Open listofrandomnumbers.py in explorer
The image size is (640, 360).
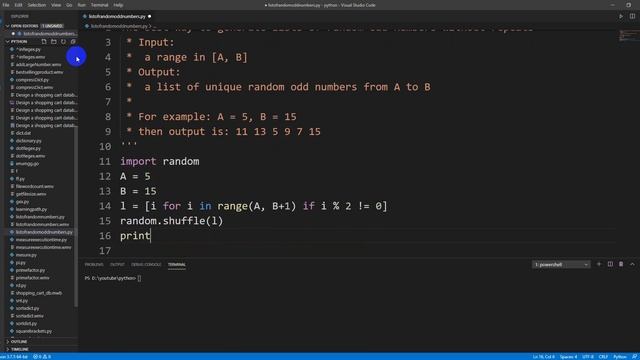point(40,217)
